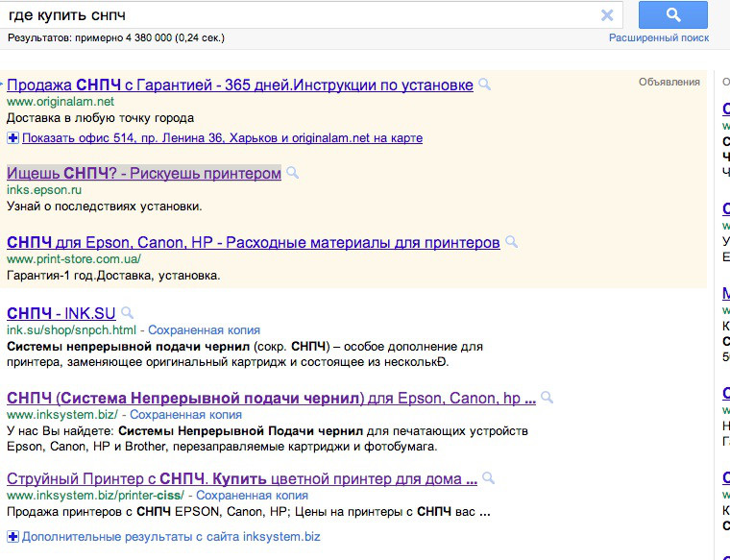
Task: Click preview magnifier beside print-store.com.ua ad
Action: [511, 242]
